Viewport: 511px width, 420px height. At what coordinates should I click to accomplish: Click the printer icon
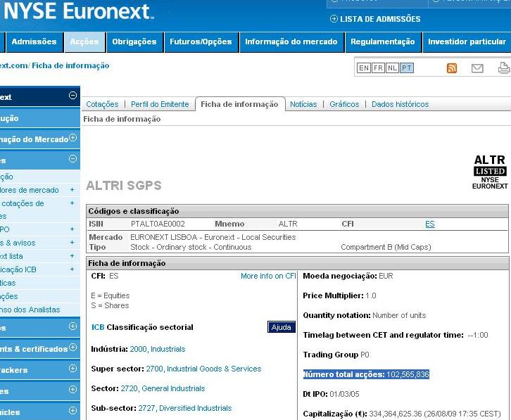click(x=504, y=68)
